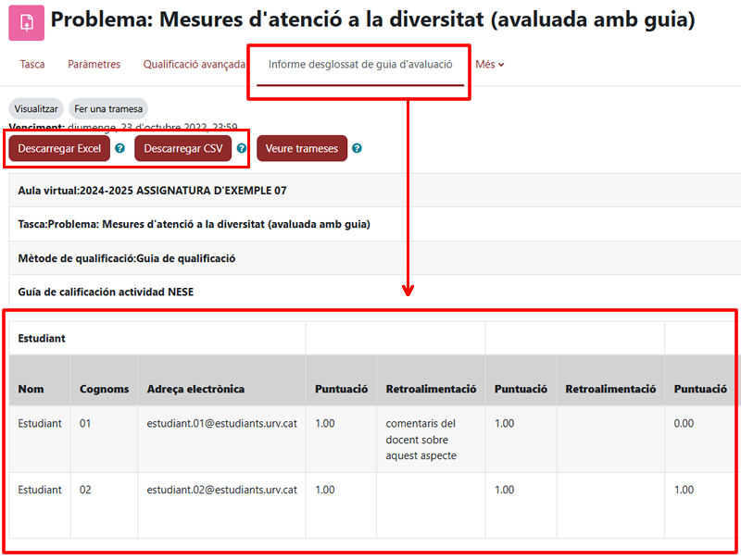Click the Nom column header
741x560 pixels.
tap(31, 389)
